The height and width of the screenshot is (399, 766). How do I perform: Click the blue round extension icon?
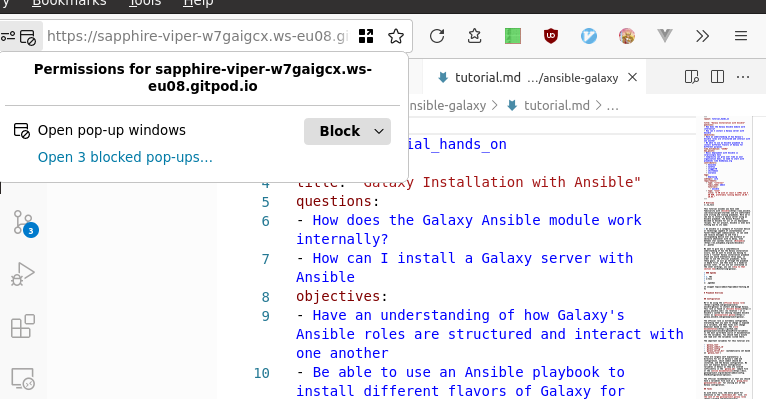click(589, 36)
